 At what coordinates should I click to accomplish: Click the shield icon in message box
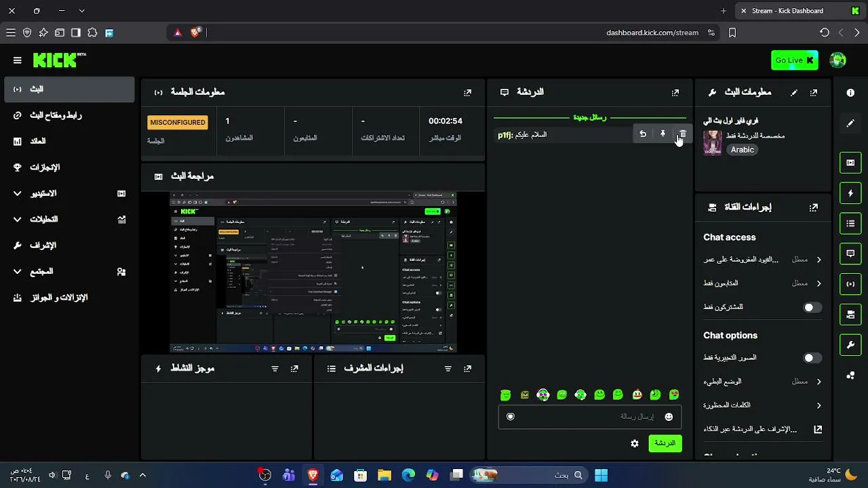click(x=511, y=417)
